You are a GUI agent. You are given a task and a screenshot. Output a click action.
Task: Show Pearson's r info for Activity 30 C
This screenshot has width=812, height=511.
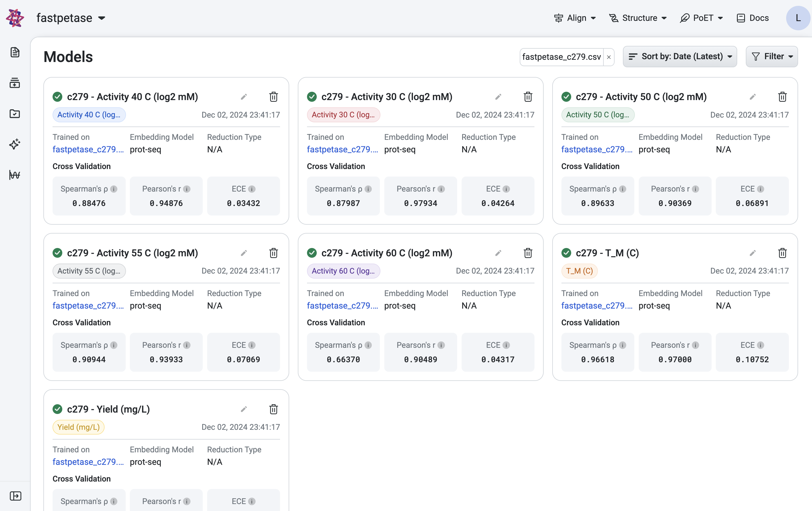click(441, 189)
